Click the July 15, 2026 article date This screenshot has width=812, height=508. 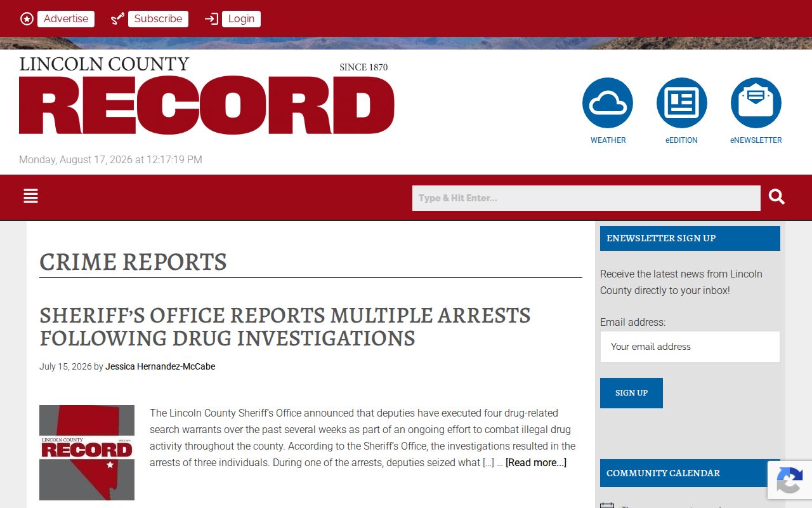coord(65,366)
